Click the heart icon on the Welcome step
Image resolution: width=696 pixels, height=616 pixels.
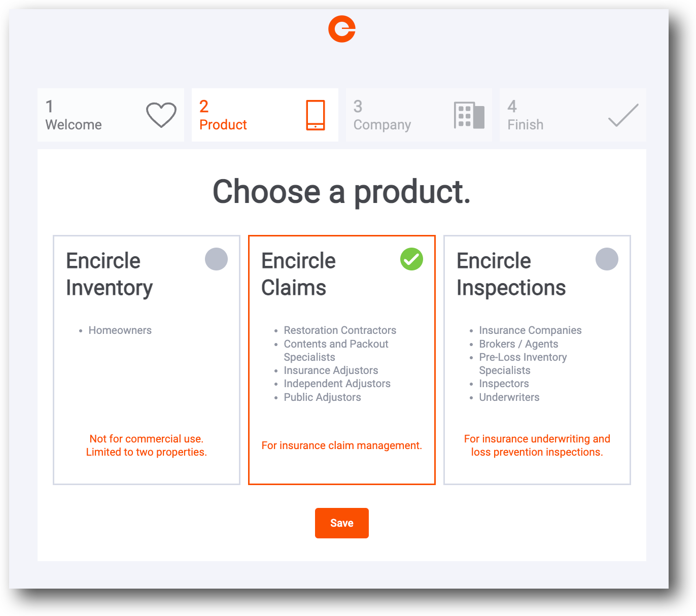coord(161,115)
